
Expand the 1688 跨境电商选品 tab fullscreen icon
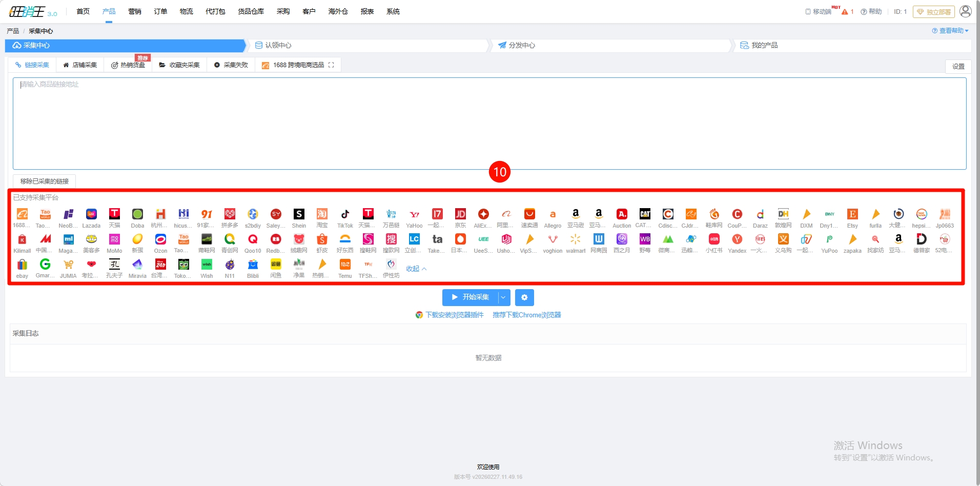331,65
